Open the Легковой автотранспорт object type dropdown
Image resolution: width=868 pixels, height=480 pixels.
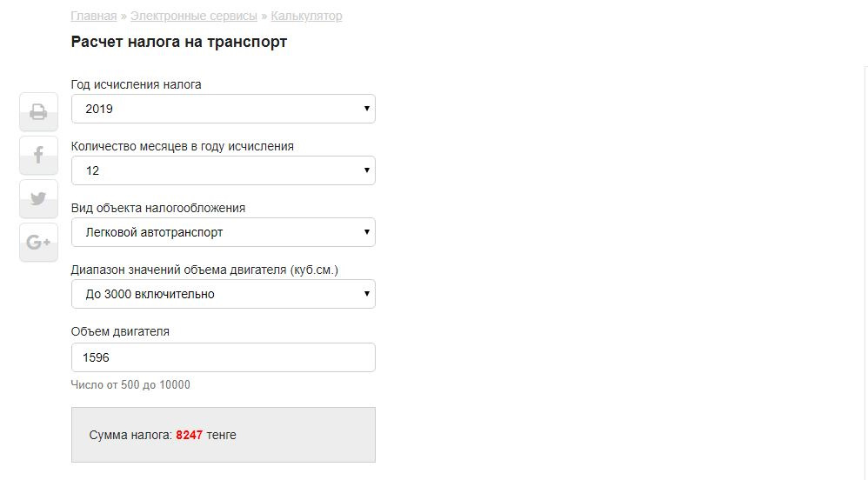[x=223, y=233]
